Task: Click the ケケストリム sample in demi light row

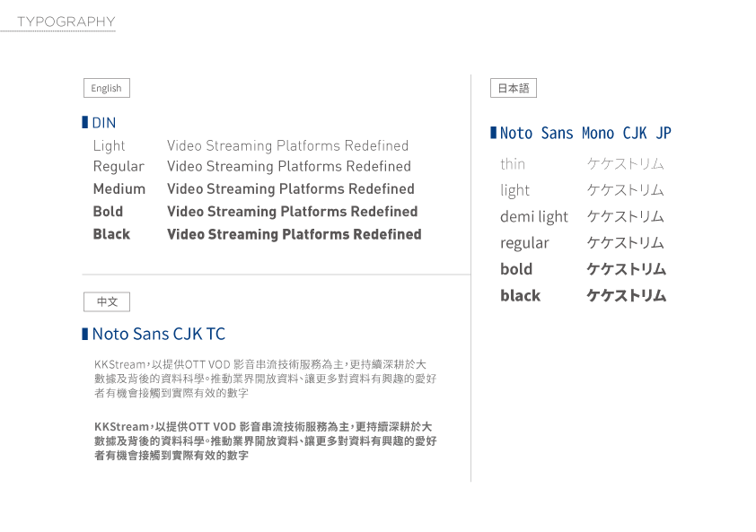Action: pyautogui.click(x=625, y=216)
